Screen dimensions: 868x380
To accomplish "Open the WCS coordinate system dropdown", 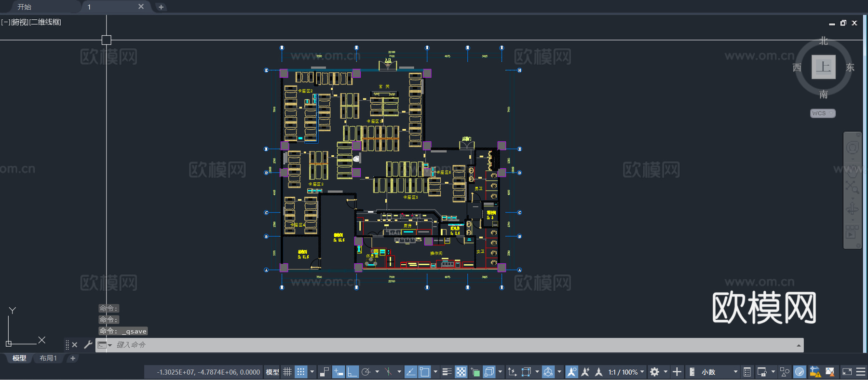I will pos(823,113).
